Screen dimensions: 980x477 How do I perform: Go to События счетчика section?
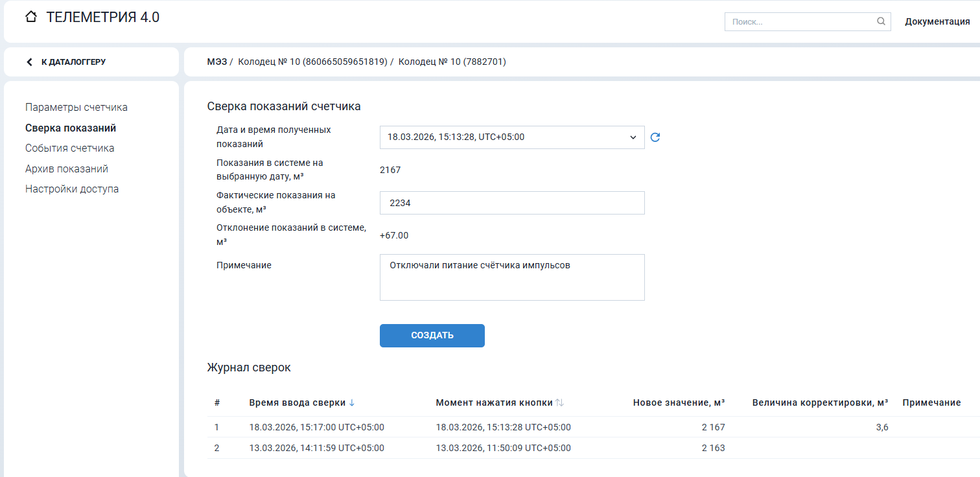pos(70,148)
